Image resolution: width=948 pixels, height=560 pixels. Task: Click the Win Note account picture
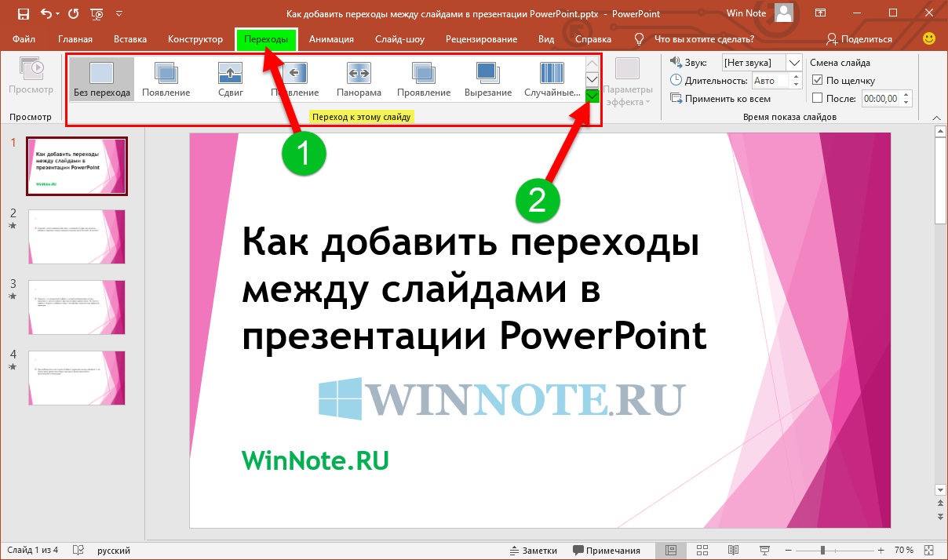(x=783, y=13)
